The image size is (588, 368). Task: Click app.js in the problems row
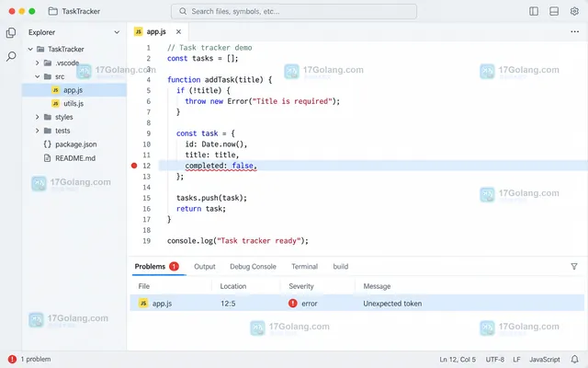pyautogui.click(x=162, y=304)
